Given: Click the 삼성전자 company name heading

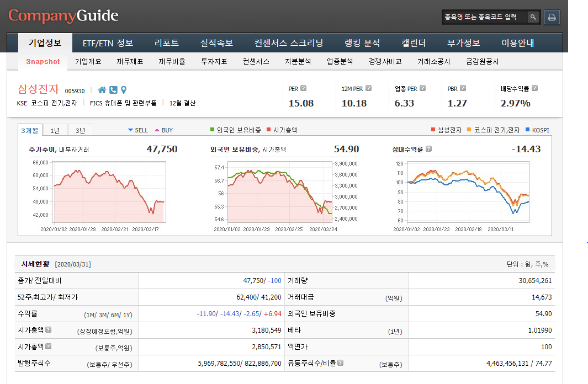Looking at the screenshot, I should pos(38,89).
